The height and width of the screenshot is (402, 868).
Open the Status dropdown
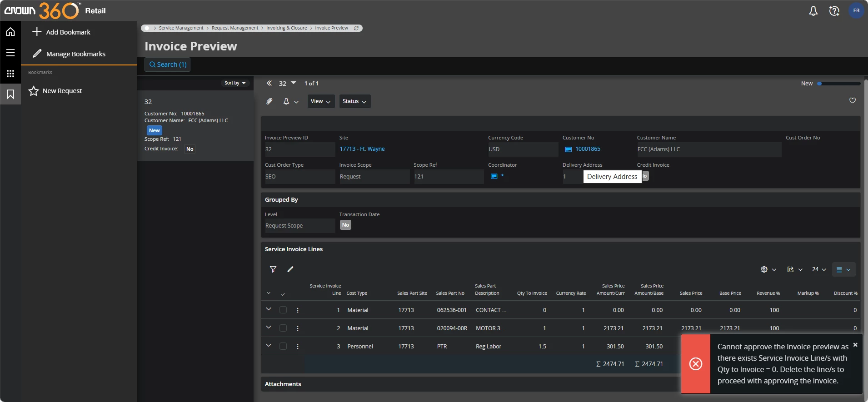click(x=354, y=101)
